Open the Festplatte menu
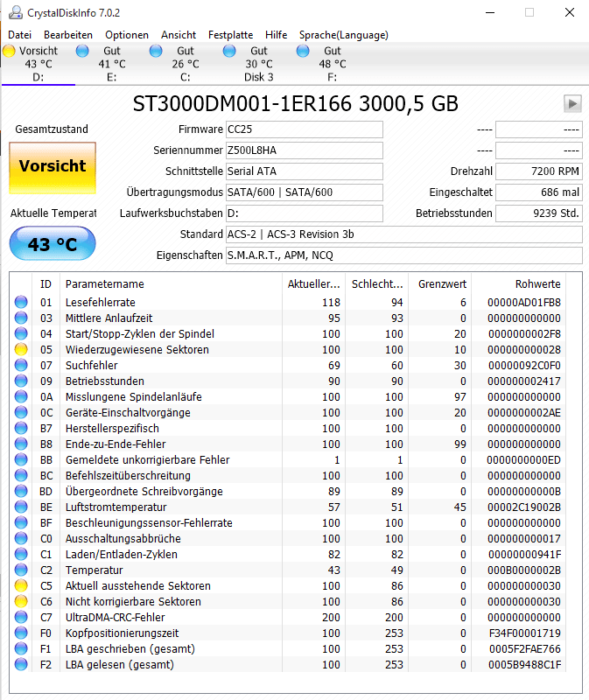Screen dimensions: 589x700 click(x=230, y=34)
